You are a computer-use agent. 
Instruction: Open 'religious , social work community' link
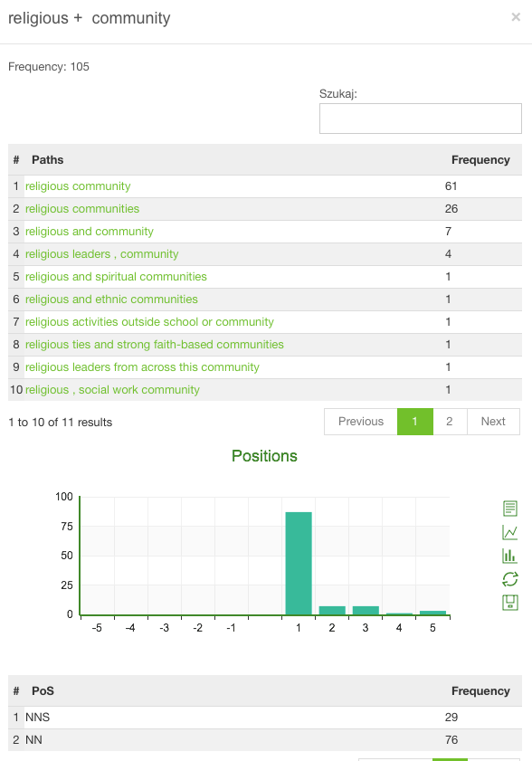pos(112,390)
